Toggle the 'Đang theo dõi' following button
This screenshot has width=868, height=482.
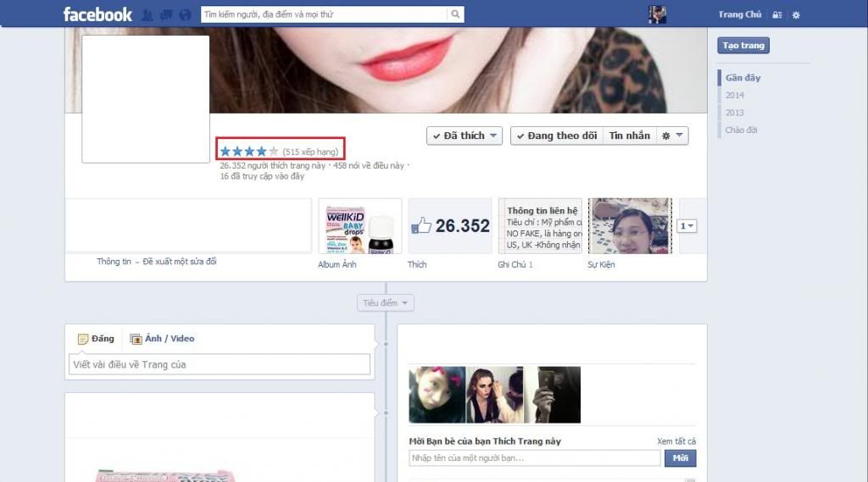[x=556, y=136]
